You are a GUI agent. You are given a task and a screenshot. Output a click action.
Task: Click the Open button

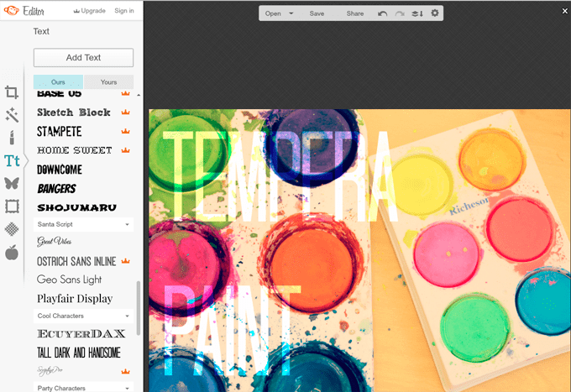point(273,13)
